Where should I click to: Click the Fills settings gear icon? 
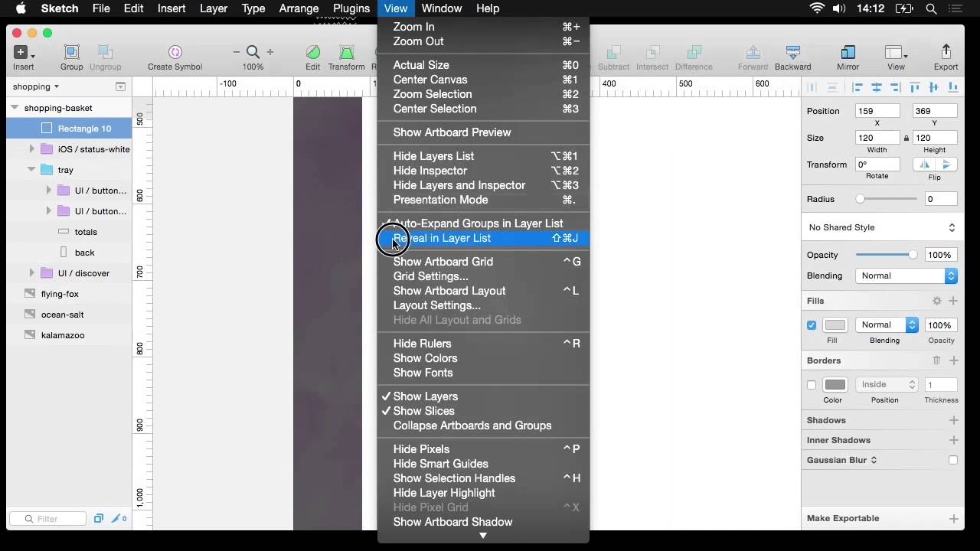point(936,302)
